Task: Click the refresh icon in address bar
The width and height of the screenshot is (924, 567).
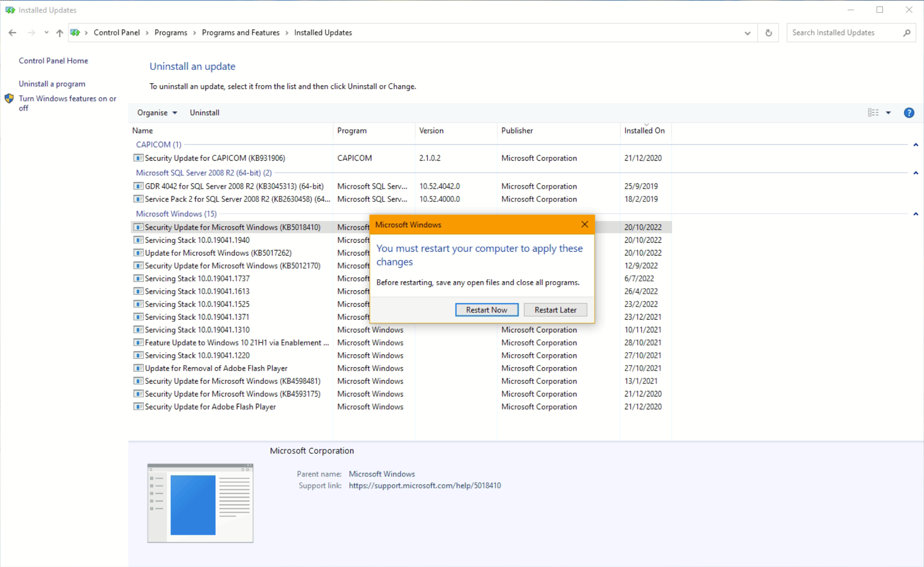Action: [x=768, y=33]
